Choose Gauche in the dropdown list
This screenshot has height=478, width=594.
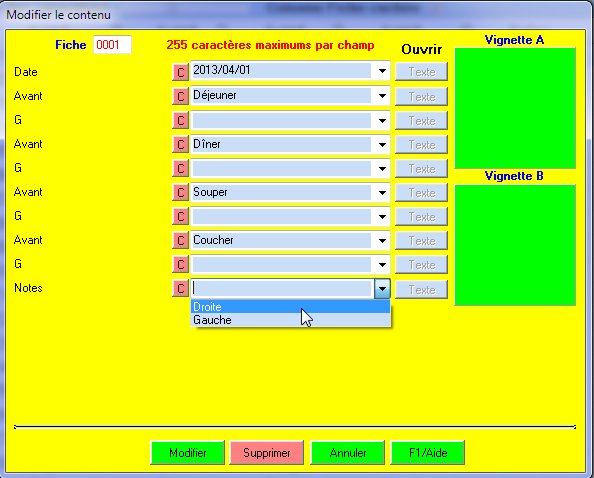pos(291,320)
